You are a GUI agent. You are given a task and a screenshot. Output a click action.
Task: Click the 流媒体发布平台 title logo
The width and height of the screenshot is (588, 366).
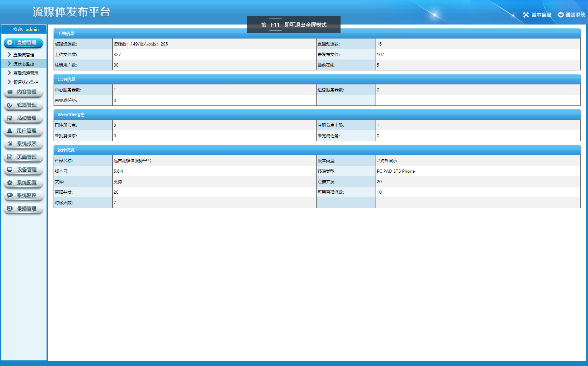[71, 12]
